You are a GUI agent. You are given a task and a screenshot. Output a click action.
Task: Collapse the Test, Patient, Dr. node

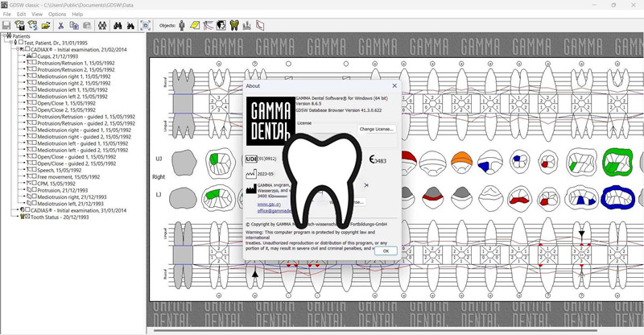pyautogui.click(x=11, y=43)
